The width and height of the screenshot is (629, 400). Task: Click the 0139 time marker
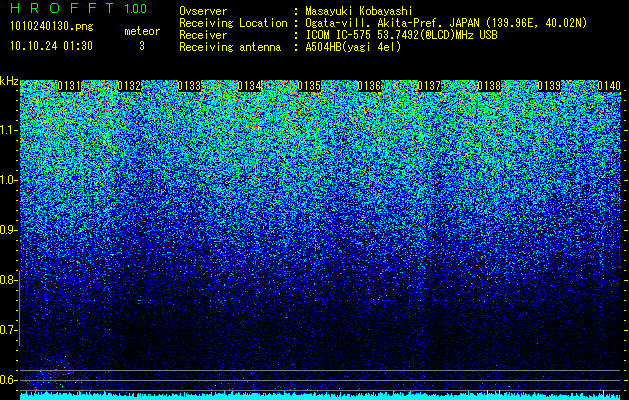coord(549,86)
